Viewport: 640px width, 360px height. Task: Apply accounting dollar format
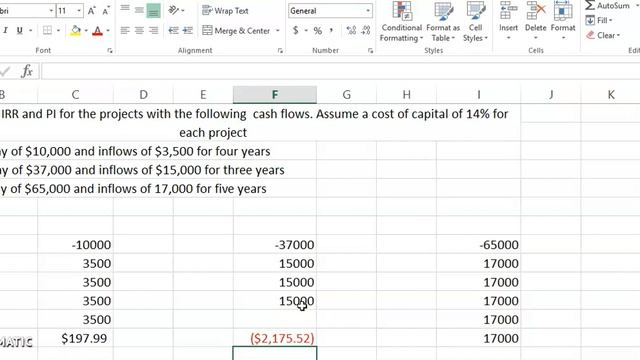[x=296, y=30]
